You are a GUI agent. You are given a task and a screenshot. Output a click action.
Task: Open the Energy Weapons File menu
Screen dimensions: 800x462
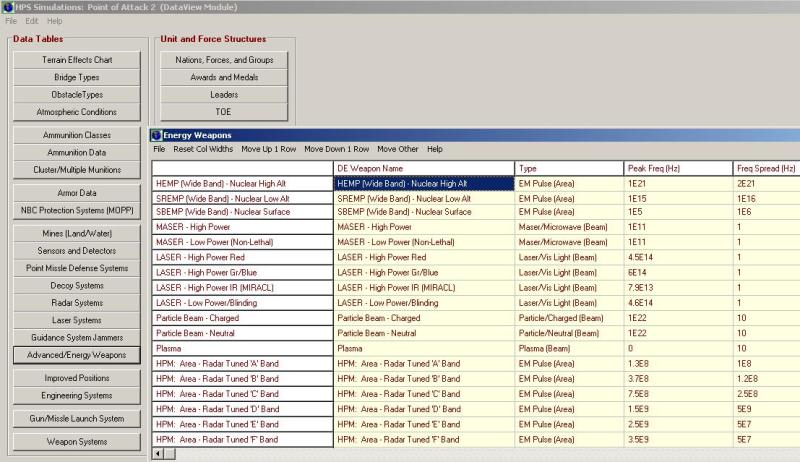[159, 149]
